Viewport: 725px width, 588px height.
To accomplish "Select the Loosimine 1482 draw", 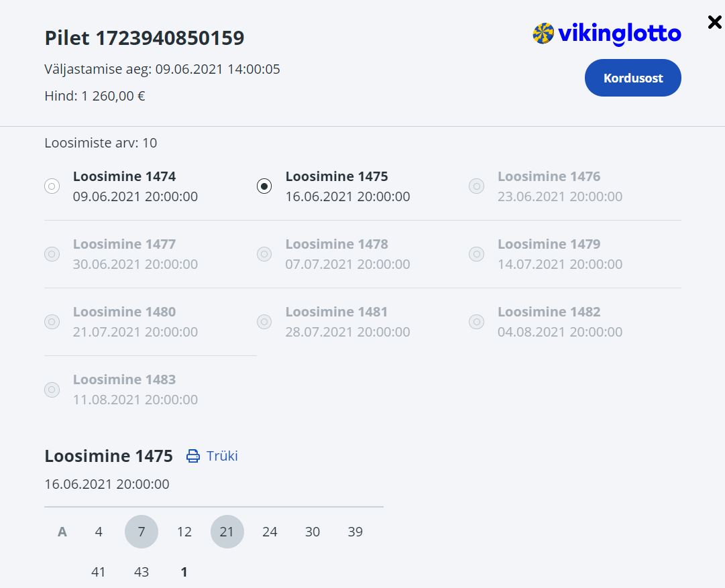I will (x=476, y=322).
